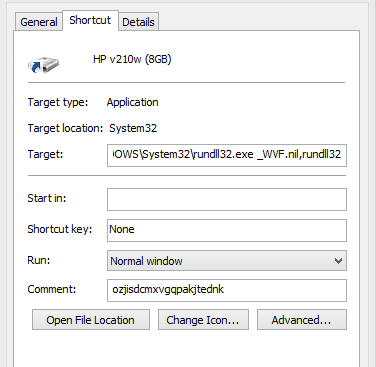
Task: Click the Comment text field
Action: pyautogui.click(x=227, y=290)
